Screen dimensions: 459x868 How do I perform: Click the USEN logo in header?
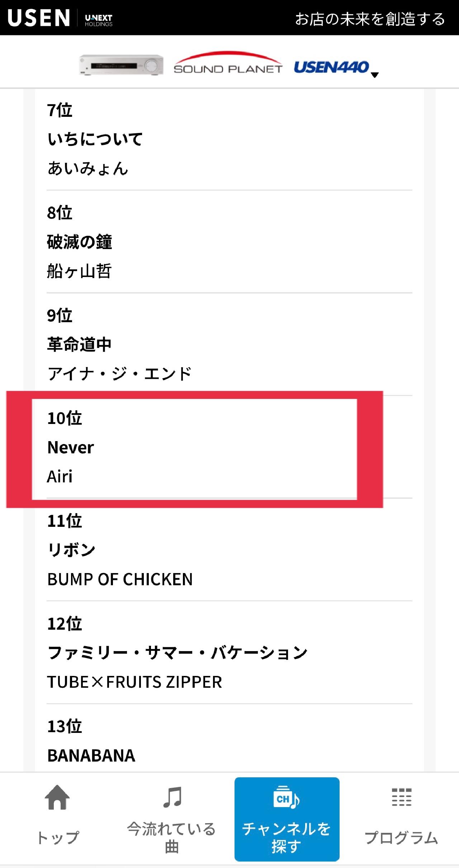coord(38,18)
